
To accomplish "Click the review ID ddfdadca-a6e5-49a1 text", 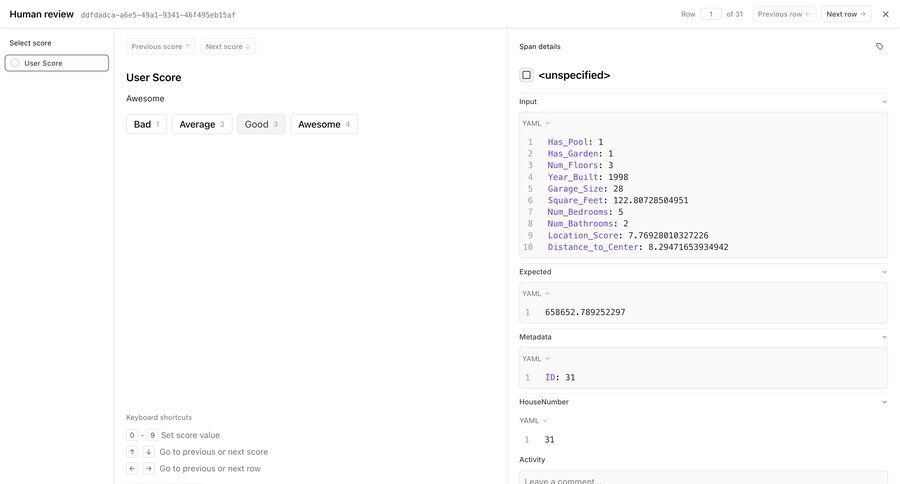I will click(158, 15).
